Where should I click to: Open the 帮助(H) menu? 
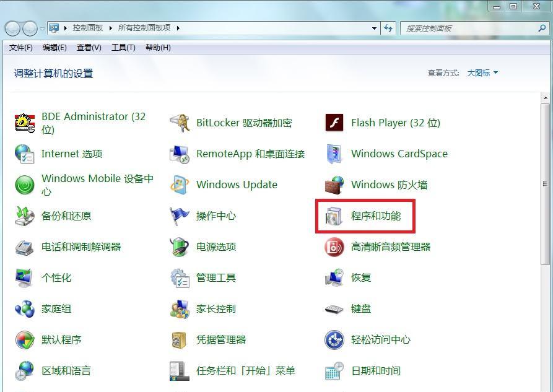[x=158, y=47]
